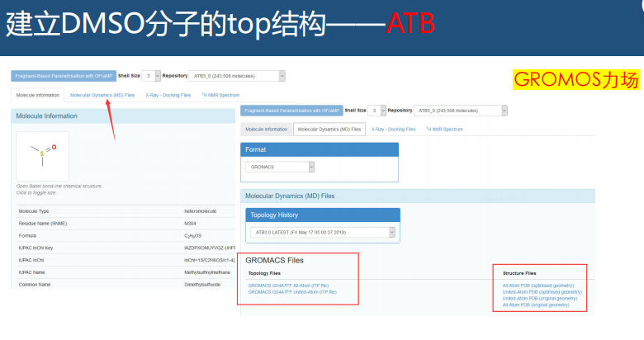Open left Repository ATB3_0 dropdown
Viewport: 644px width, 340px height.
click(237, 76)
